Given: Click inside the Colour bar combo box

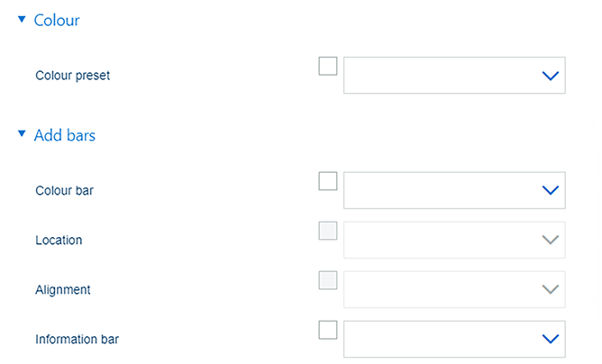Looking at the screenshot, I should point(442,190).
